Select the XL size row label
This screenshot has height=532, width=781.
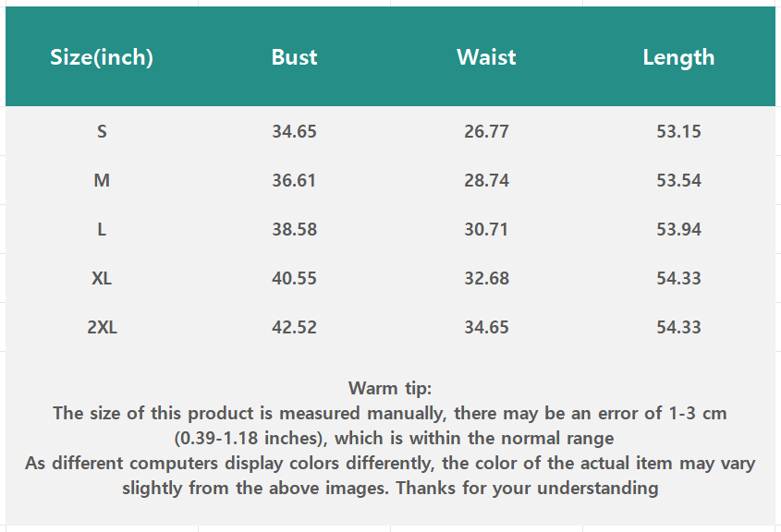(102, 278)
